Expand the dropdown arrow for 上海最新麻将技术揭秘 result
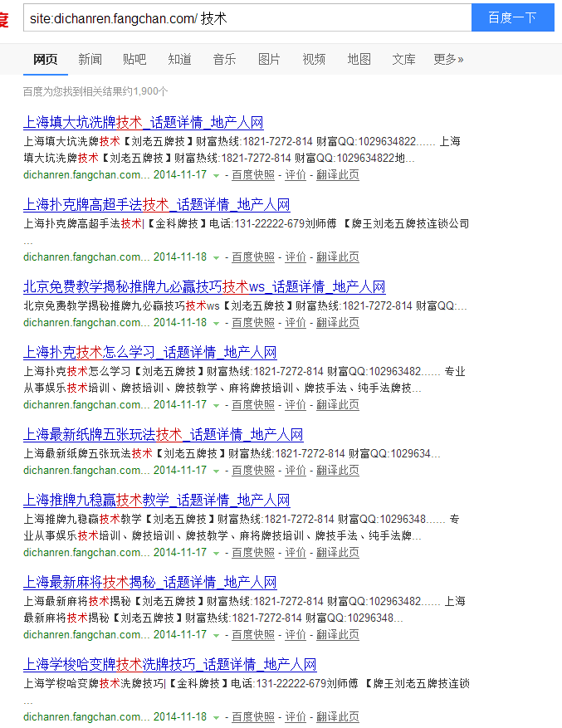Viewport: 562px width, 728px height. 216,635
